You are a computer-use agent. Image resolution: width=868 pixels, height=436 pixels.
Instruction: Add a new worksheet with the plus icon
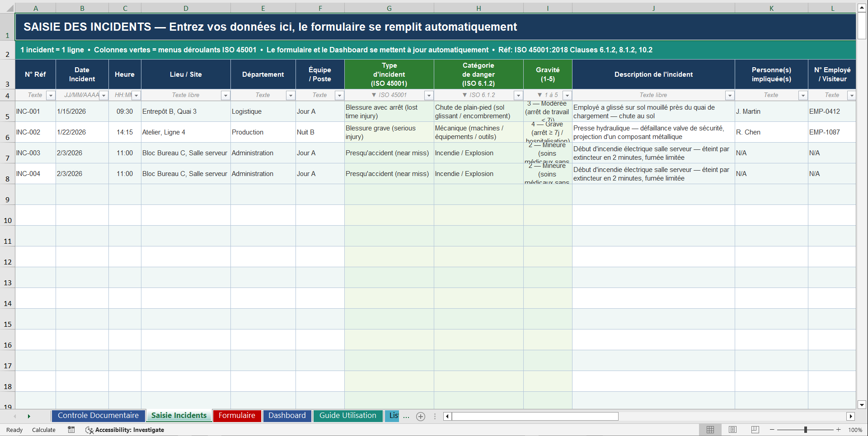421,417
